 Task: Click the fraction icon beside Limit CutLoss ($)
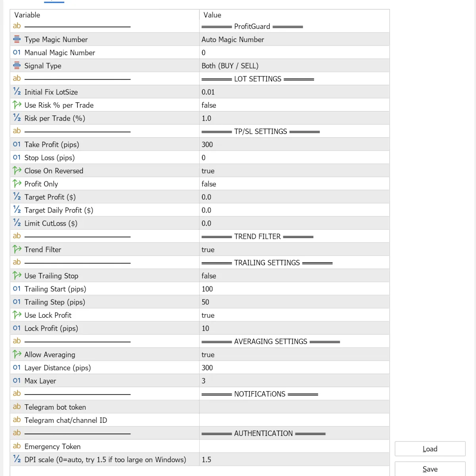point(17,223)
